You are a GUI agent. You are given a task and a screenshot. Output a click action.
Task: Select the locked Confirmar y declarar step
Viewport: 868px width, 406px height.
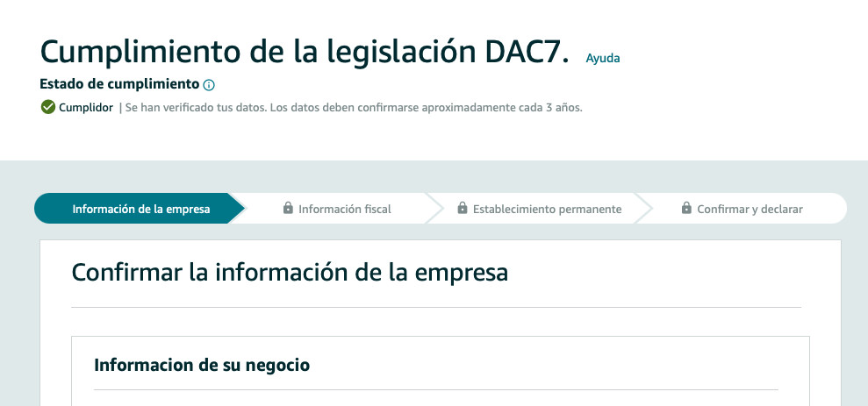click(x=742, y=209)
